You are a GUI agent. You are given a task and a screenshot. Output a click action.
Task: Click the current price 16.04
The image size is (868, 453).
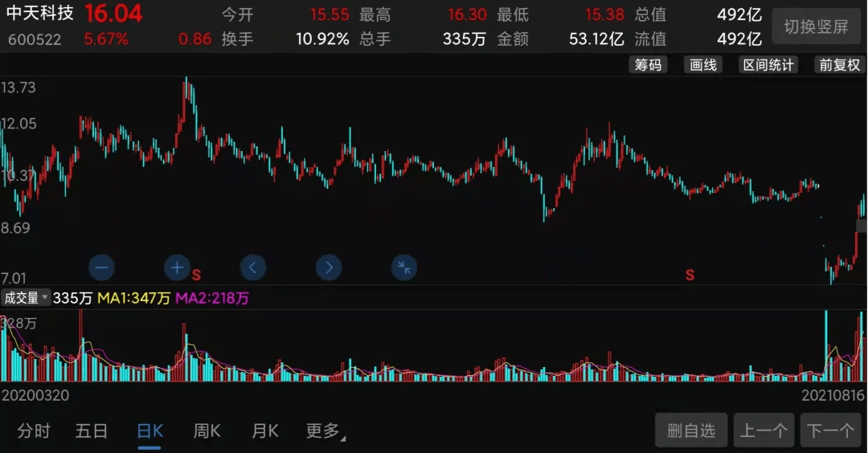[113, 14]
